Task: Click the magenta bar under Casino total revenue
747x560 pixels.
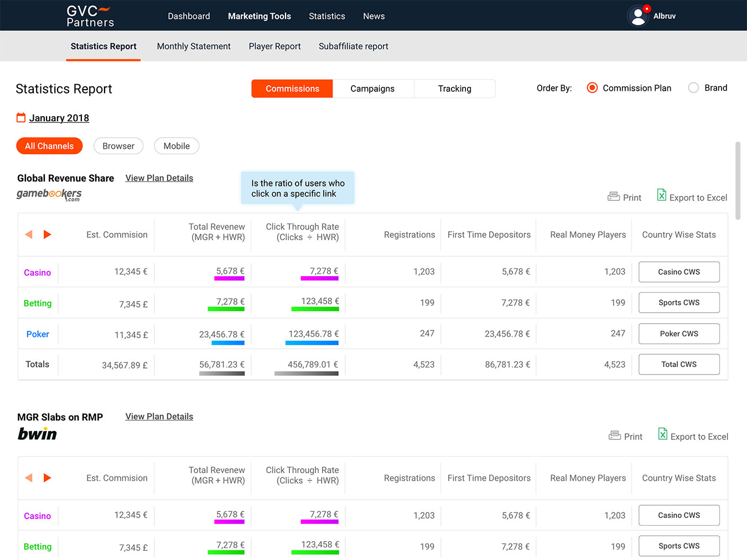Action: point(229,278)
